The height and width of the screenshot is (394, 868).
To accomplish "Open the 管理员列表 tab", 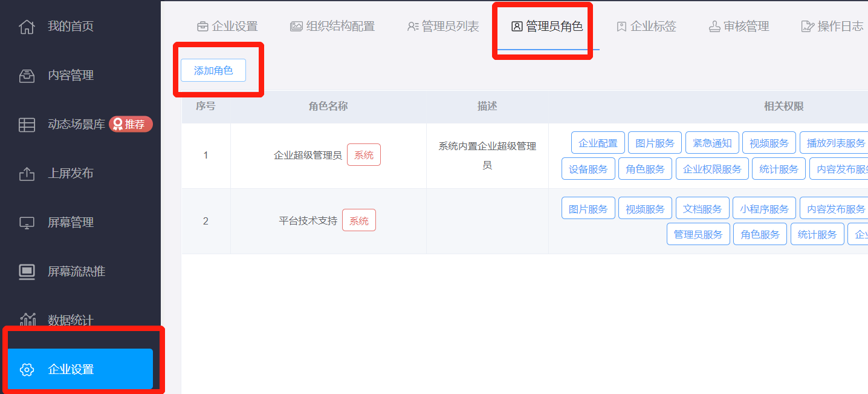I will (443, 27).
